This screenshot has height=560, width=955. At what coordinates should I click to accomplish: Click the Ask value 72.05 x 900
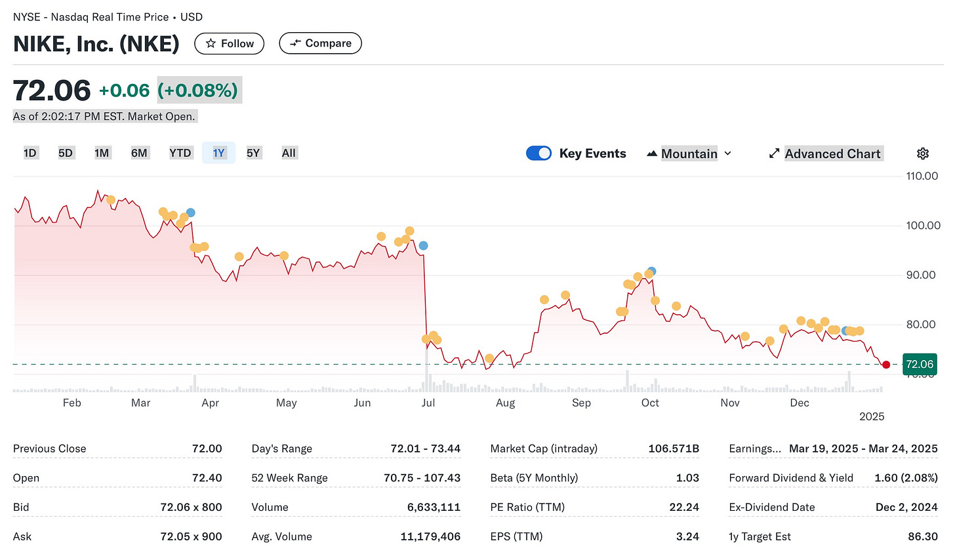click(191, 536)
